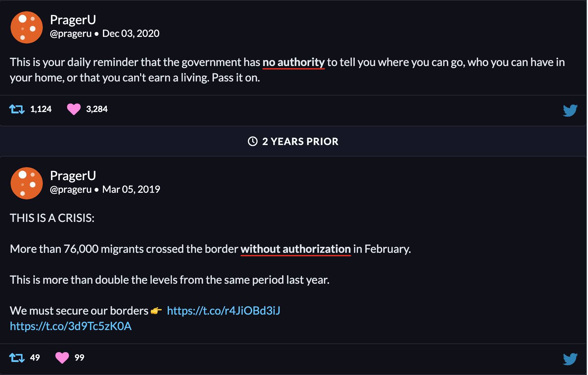588x375 pixels.
Task: Click the retweet icon on the 2020 tweet
Action: coord(17,109)
